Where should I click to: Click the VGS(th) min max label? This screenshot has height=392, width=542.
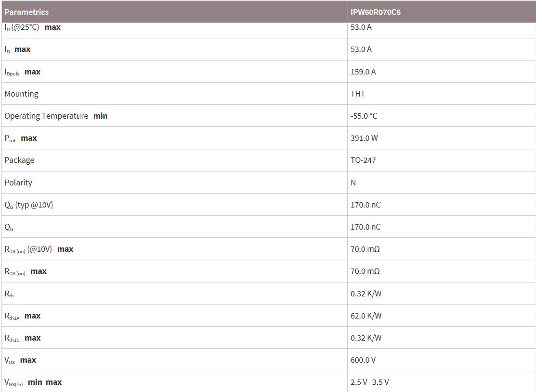coord(33,382)
